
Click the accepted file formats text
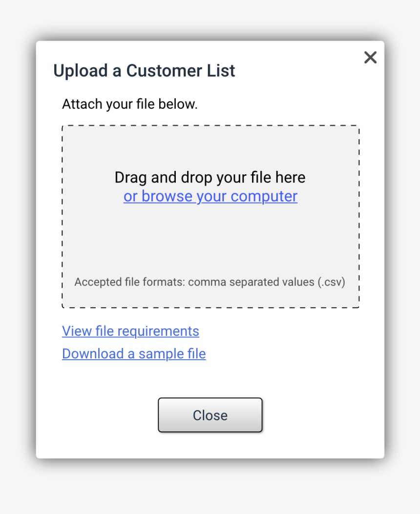[210, 282]
